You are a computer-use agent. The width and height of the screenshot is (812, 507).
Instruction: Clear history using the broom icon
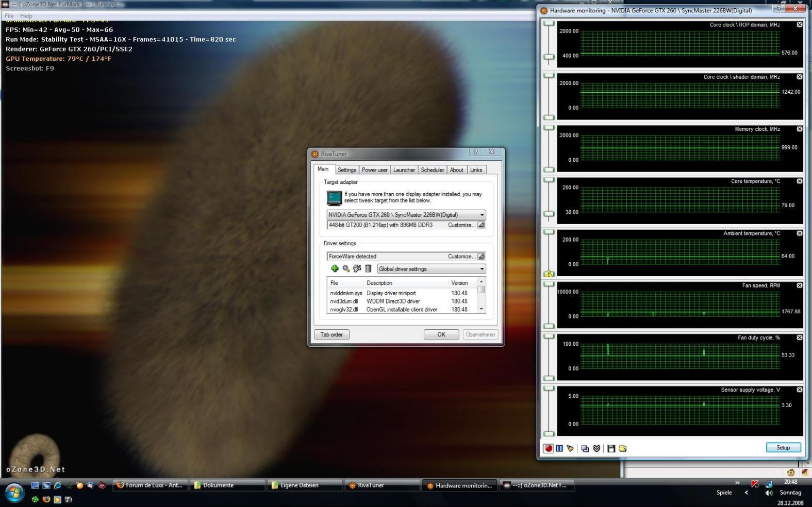pos(570,448)
